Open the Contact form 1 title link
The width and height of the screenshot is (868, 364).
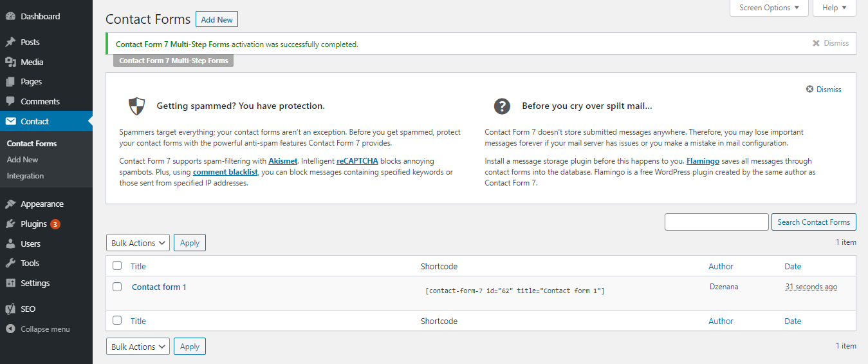159,287
